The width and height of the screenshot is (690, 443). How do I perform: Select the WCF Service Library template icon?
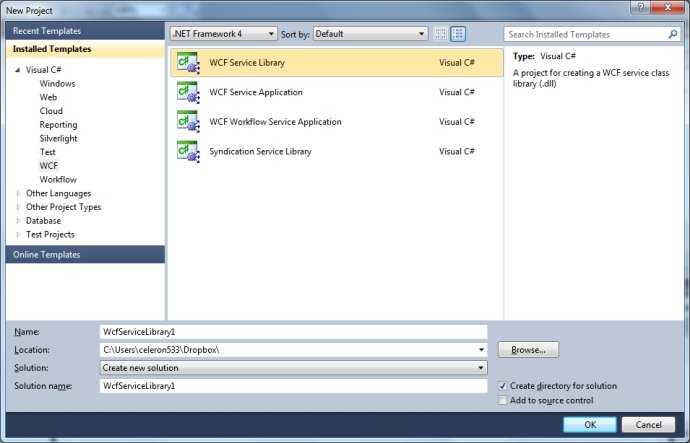pyautogui.click(x=188, y=63)
